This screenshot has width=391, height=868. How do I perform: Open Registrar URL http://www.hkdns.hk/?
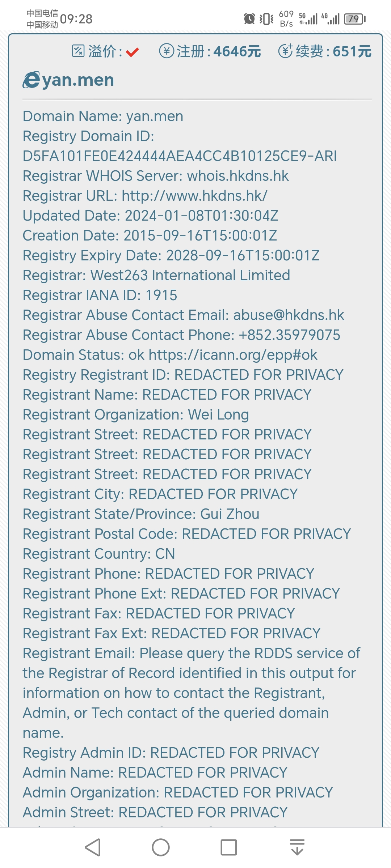tap(194, 196)
